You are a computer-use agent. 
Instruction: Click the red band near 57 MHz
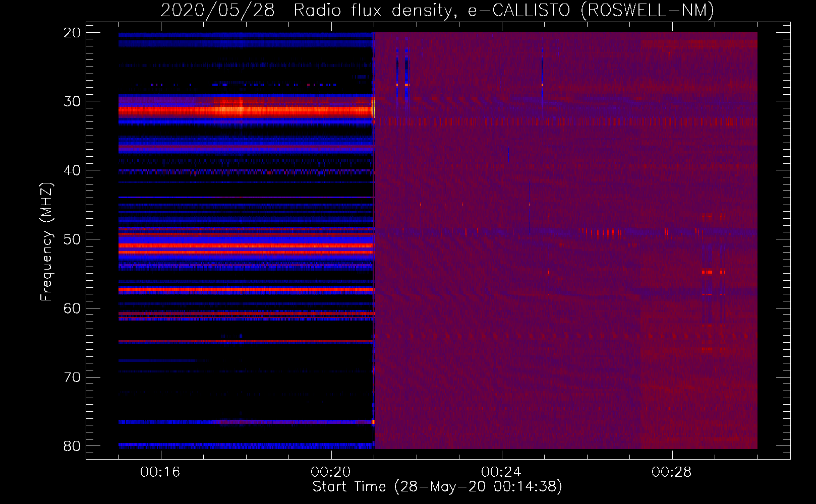[x=246, y=290]
